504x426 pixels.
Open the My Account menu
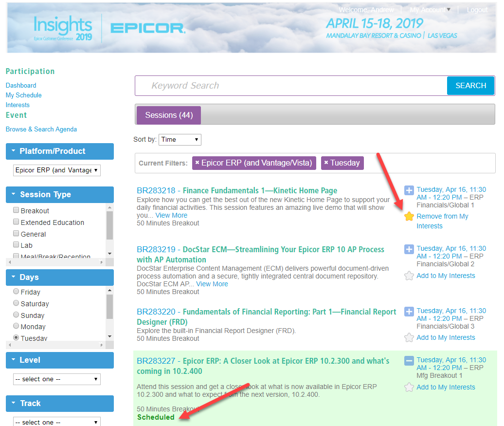(x=430, y=10)
